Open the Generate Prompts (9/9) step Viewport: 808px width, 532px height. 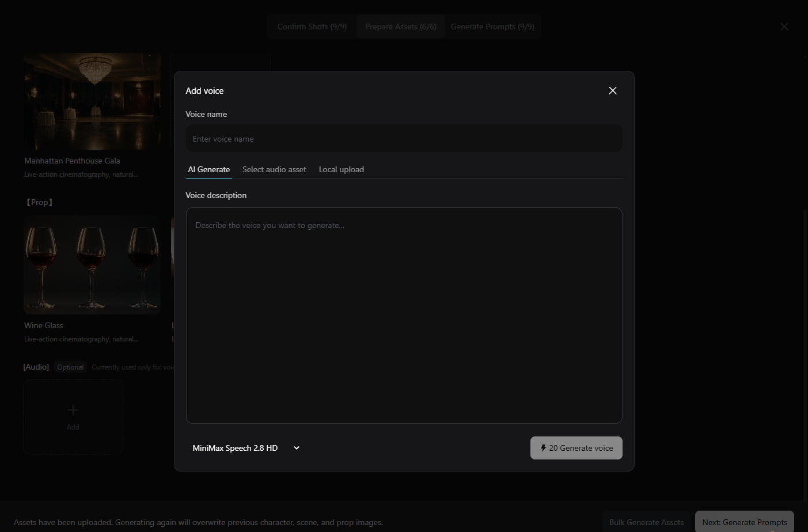(492, 26)
